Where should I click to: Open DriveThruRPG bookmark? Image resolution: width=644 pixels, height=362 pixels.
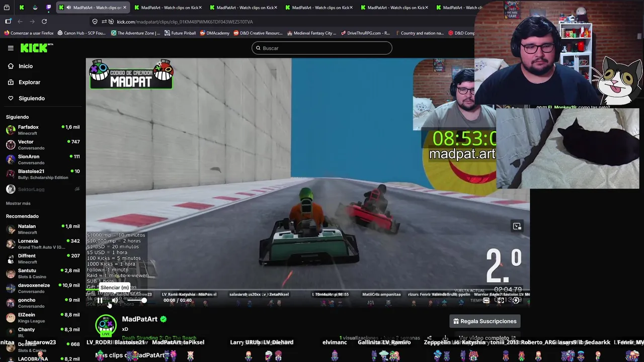click(x=365, y=33)
